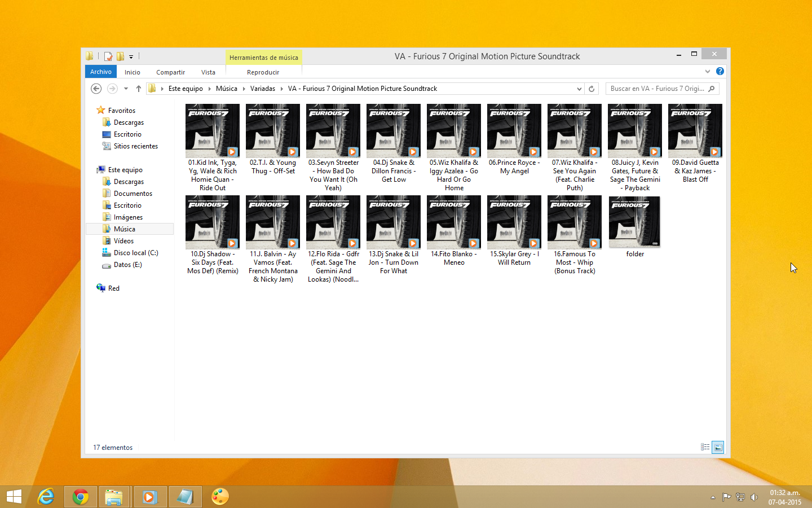Open recent locations dropdown arrow
Screen dimensions: 812x508
126,89
